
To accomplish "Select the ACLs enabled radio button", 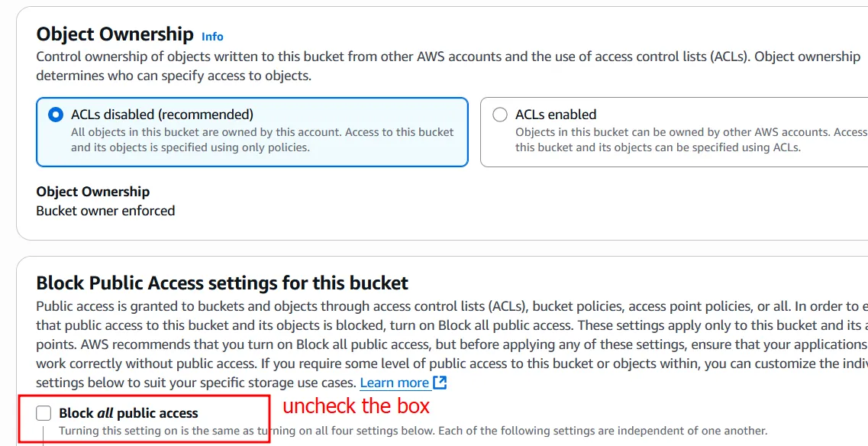I will (x=500, y=115).
